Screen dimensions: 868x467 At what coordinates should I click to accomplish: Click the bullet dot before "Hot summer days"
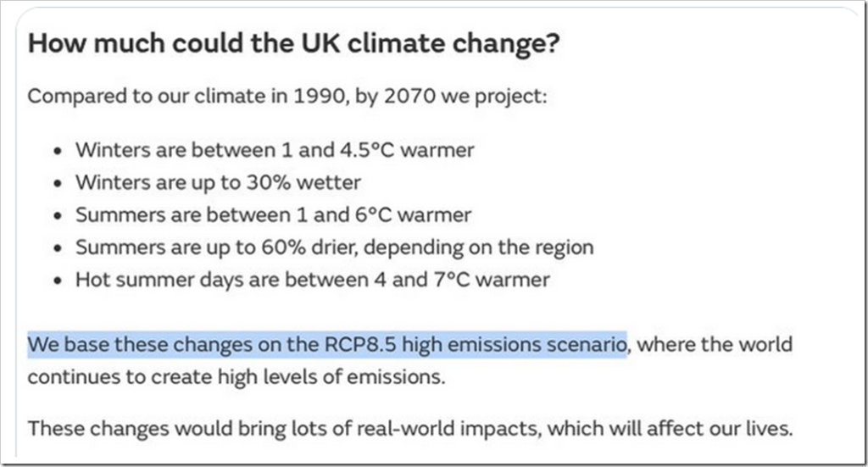(58, 280)
